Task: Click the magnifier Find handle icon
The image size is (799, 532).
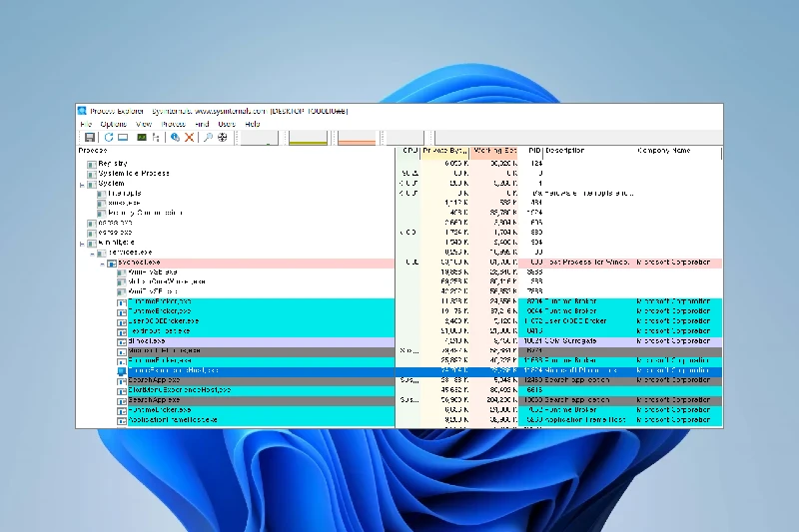Action: (x=208, y=138)
